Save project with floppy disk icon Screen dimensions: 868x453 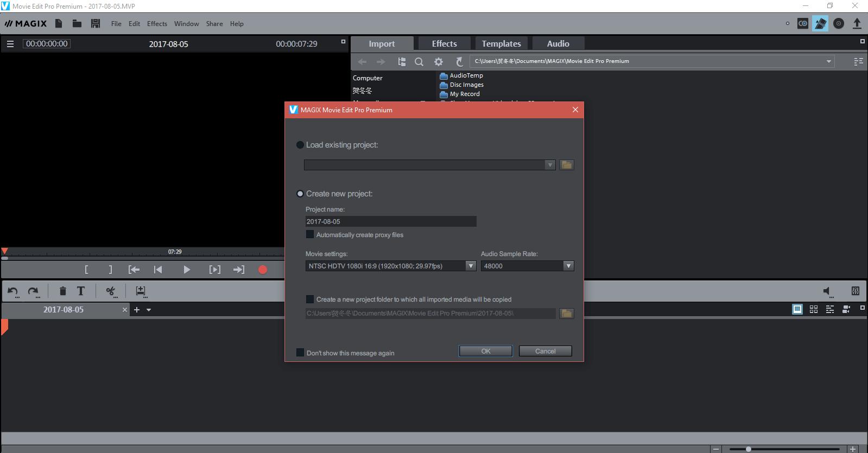pos(96,23)
